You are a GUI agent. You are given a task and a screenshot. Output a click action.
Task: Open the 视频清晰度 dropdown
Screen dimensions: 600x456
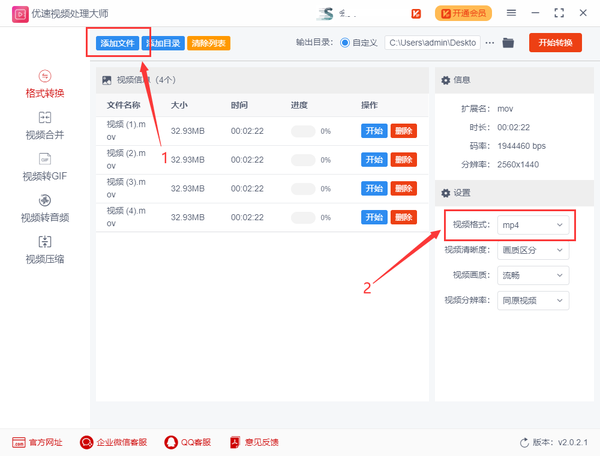[533, 250]
